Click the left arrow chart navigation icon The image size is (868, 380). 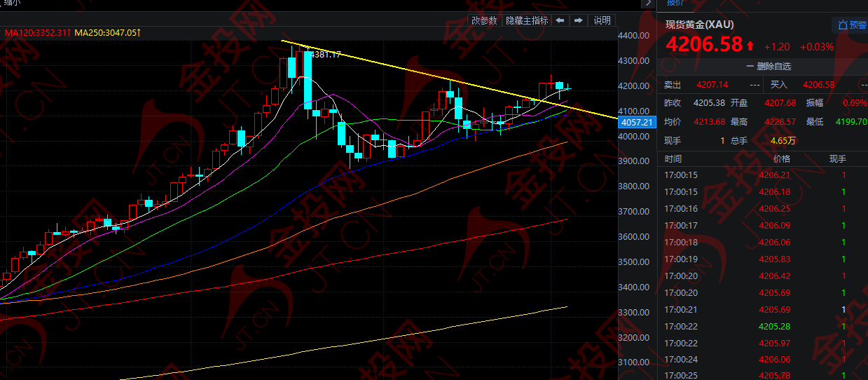560,20
